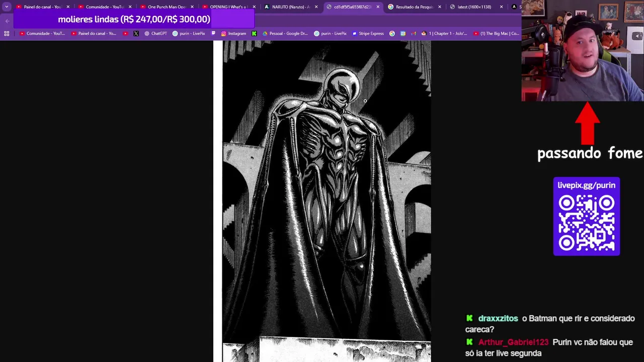Click the Kick badge beside Arthur_Gabriel123
This screenshot has height=362, width=644.
point(469,342)
